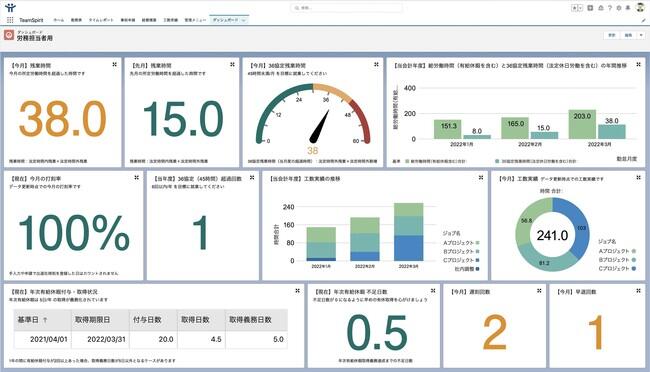Viewport: 650px width, 372px height.
Task: Click the stacked bar for 2022年3月 工数実績
Action: 408,232
